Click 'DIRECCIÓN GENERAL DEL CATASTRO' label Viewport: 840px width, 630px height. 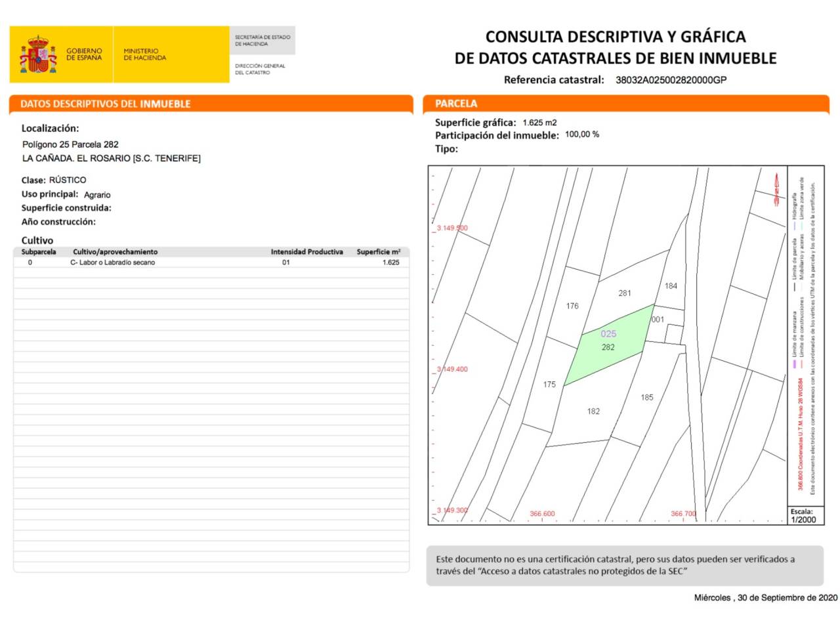260,69
